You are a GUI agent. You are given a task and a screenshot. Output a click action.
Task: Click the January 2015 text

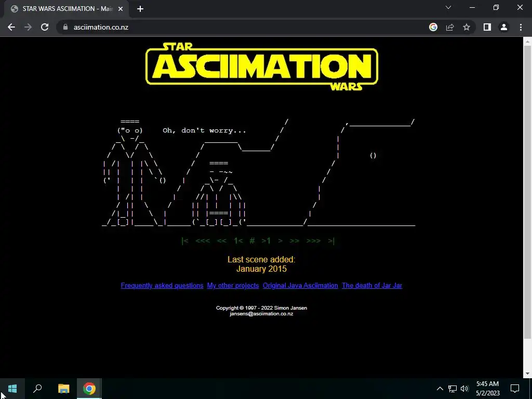(261, 269)
